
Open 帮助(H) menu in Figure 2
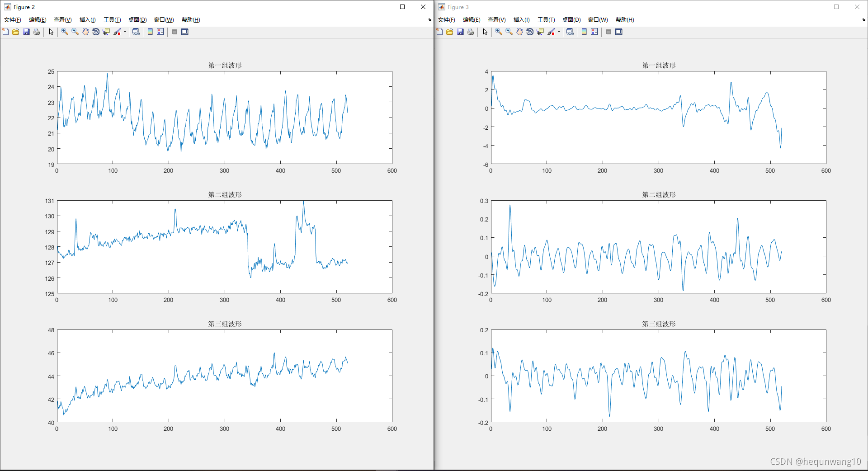pos(191,20)
